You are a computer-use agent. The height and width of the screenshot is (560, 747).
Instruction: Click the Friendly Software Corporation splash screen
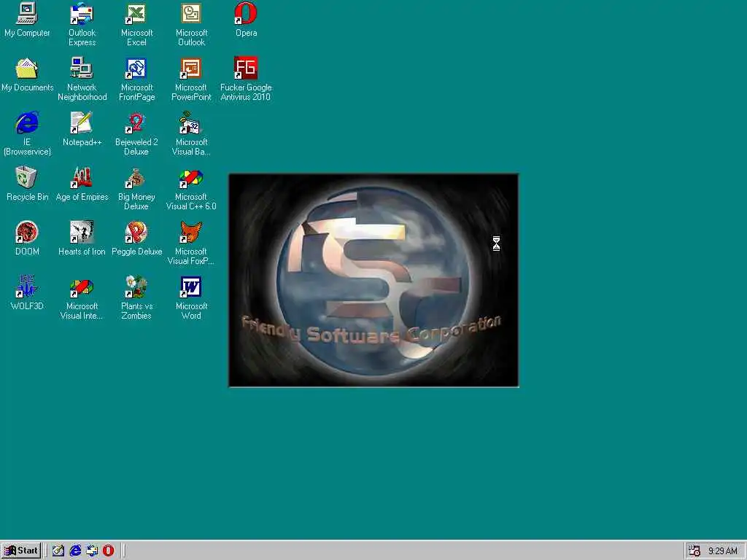tap(374, 281)
